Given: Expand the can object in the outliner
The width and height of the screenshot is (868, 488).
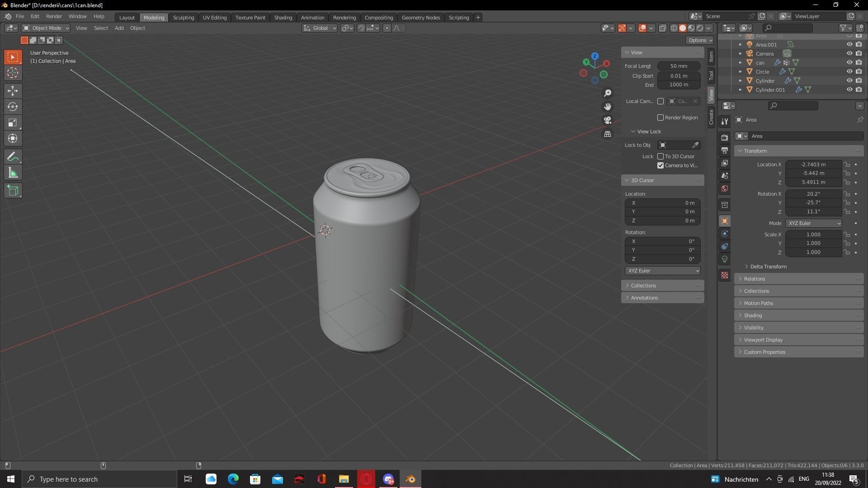Looking at the screenshot, I should (x=741, y=62).
